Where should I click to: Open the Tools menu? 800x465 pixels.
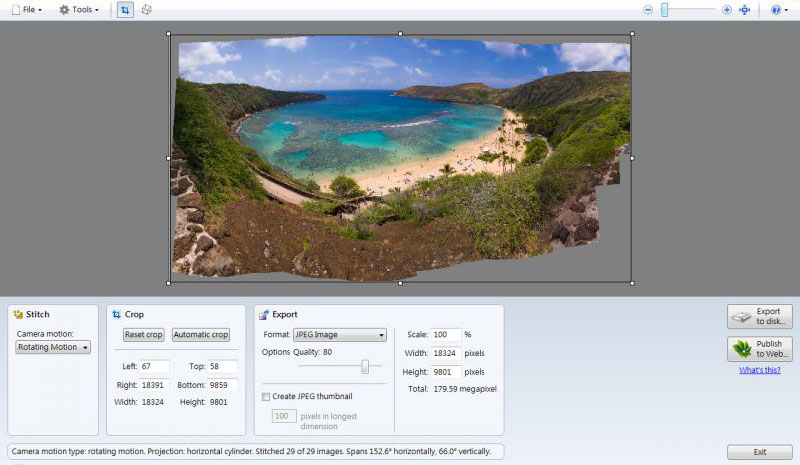pyautogui.click(x=79, y=10)
